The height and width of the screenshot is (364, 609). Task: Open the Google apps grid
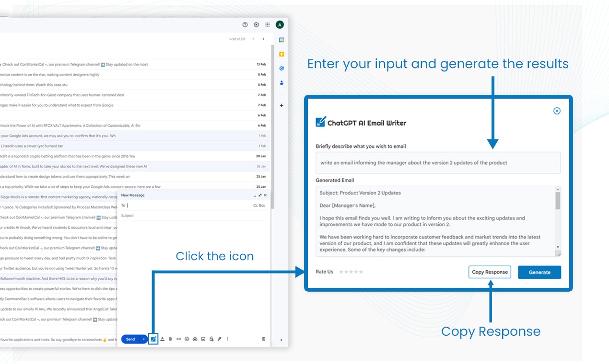click(268, 24)
